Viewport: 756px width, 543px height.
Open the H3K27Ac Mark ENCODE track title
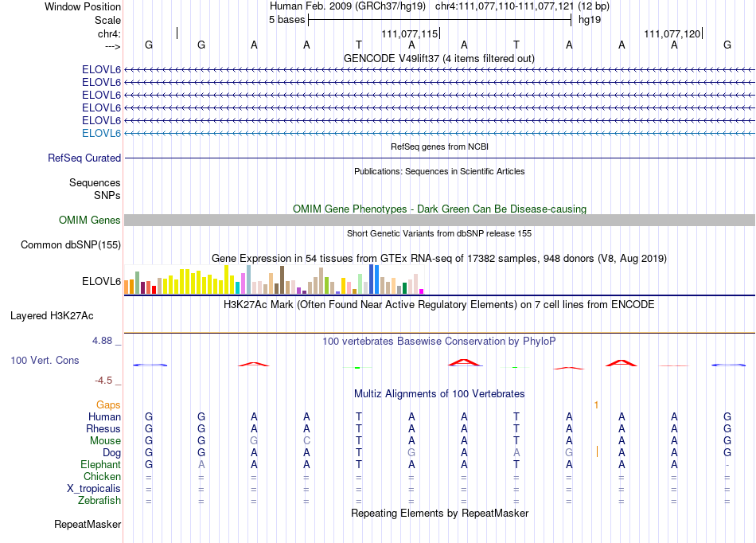(439, 305)
